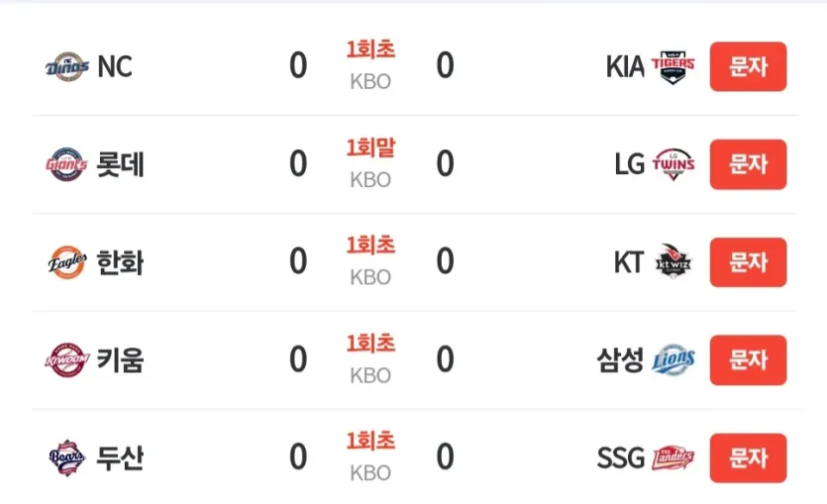Open 문자 relay for 한화 vs KT
Image resolution: width=827 pixels, height=504 pixels.
pyautogui.click(x=748, y=262)
